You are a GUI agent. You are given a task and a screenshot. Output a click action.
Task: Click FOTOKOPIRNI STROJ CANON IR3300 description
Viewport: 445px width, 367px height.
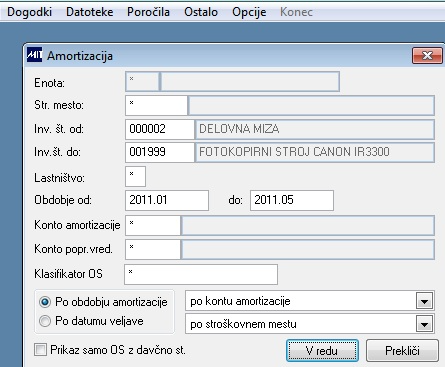point(294,152)
